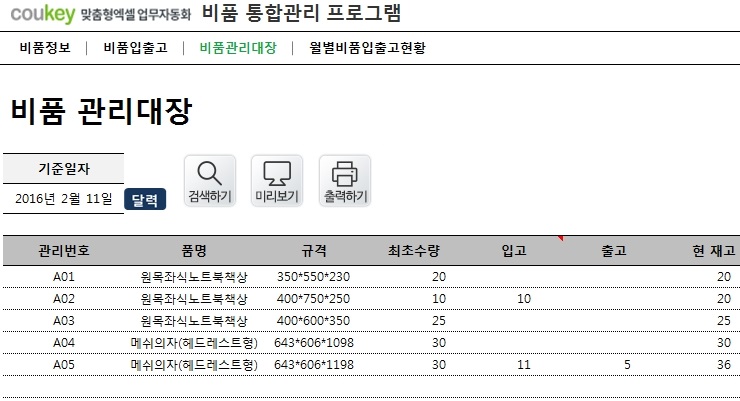
Task: Click 출고 value 5 in row A05
Action: (x=627, y=365)
